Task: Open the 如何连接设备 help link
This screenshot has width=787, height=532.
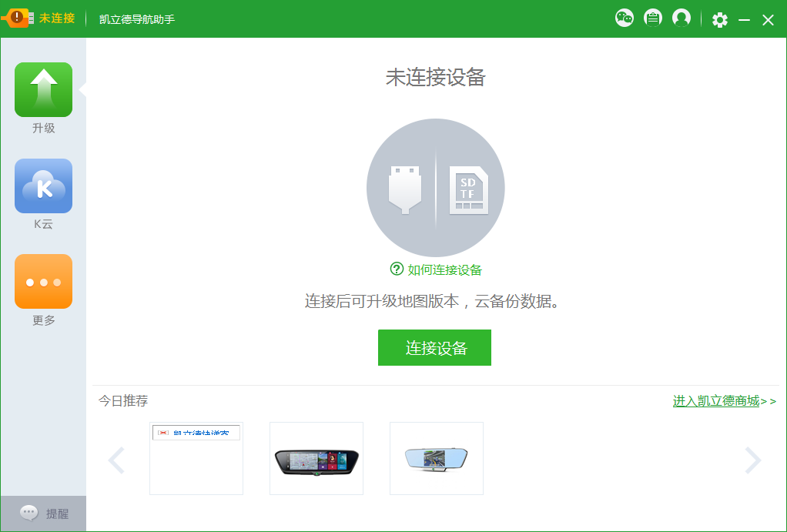Action: [x=444, y=270]
